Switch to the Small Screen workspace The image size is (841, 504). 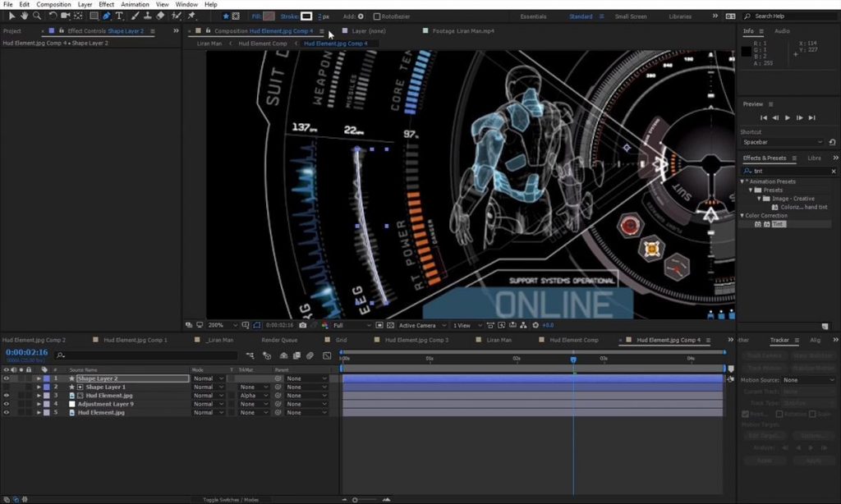point(631,16)
